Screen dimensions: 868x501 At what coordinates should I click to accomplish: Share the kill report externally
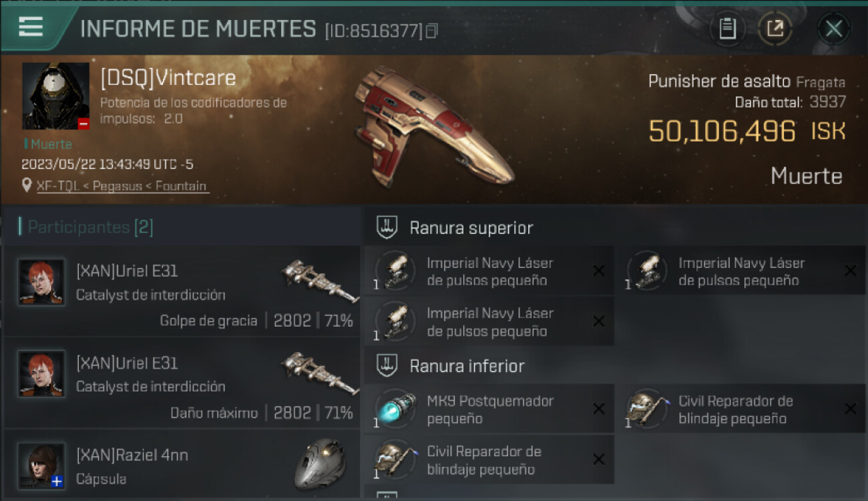pos(775,29)
